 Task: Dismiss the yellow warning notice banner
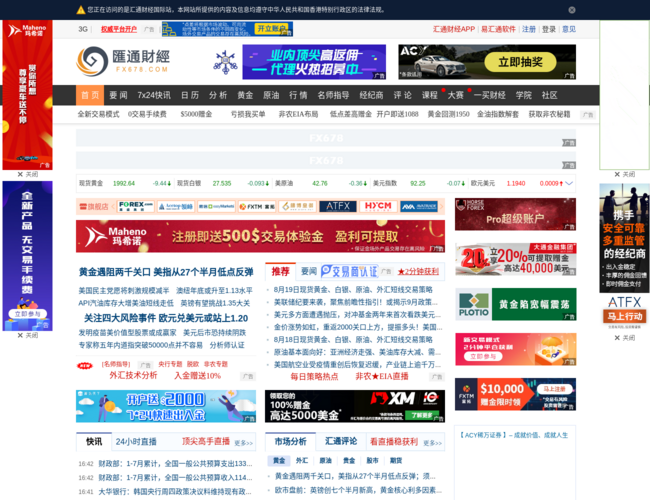coord(572,10)
